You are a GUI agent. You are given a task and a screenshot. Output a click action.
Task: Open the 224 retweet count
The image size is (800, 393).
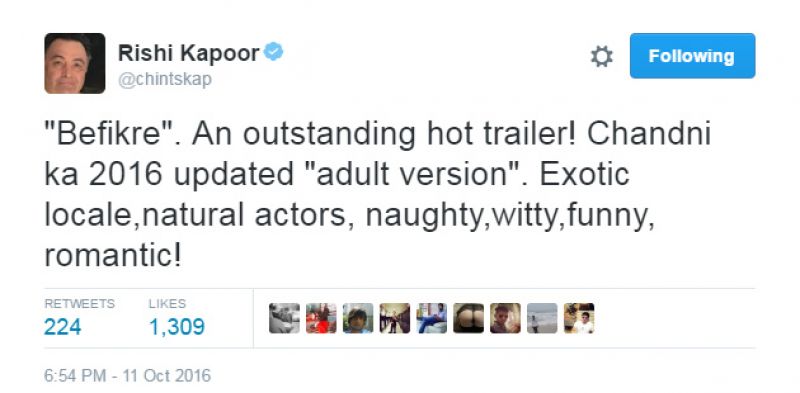[62, 327]
